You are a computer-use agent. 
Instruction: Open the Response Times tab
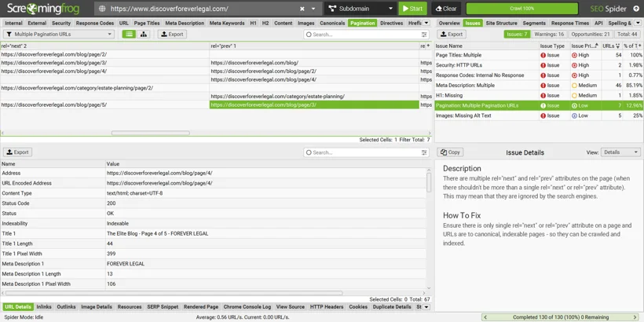click(569, 23)
